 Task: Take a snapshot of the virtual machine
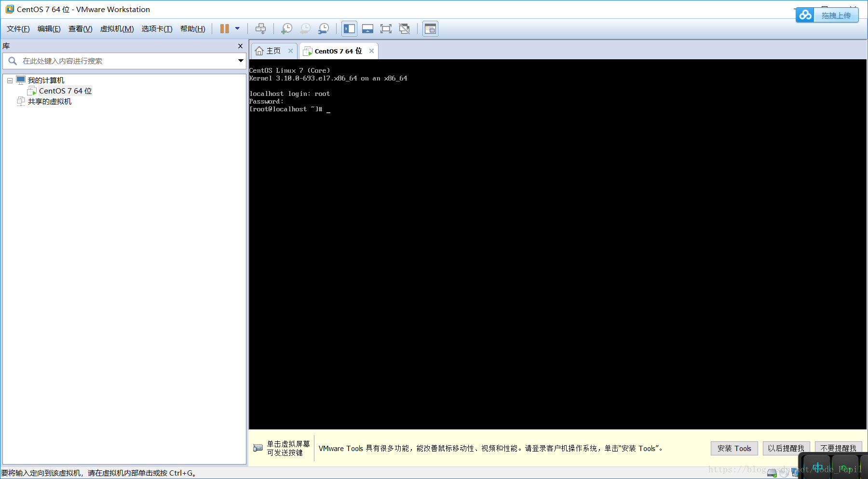pyautogui.click(x=287, y=29)
